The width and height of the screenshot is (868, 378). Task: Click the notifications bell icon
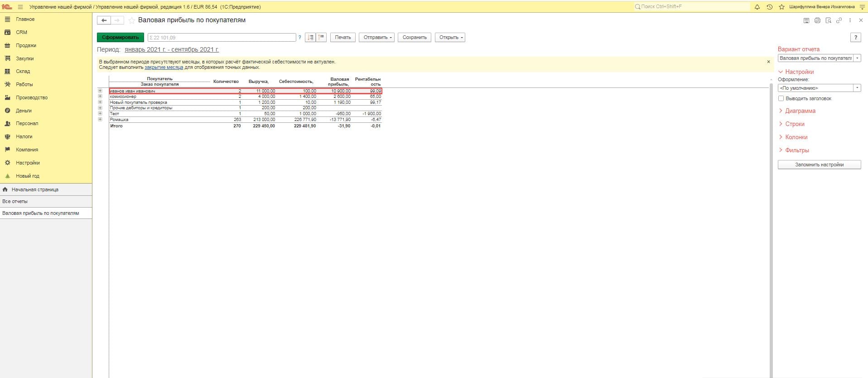(x=757, y=7)
